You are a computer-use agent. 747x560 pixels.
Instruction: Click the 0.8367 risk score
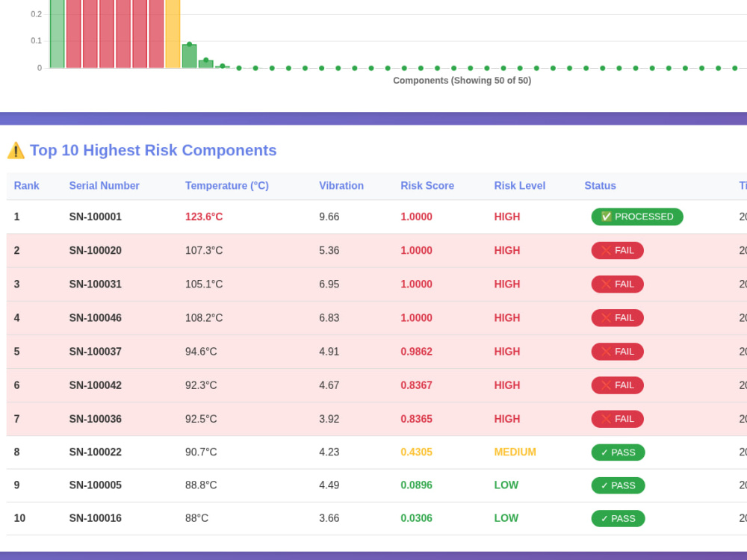[x=416, y=385]
